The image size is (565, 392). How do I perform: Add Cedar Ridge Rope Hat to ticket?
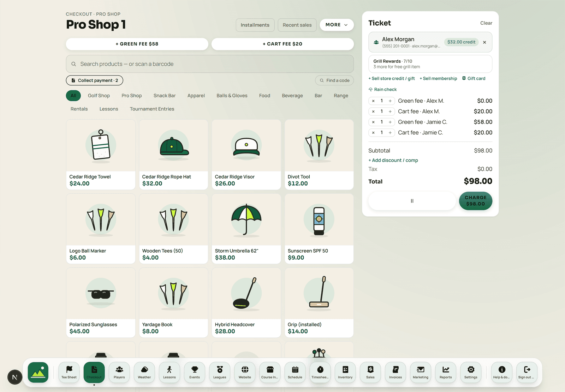point(173,155)
